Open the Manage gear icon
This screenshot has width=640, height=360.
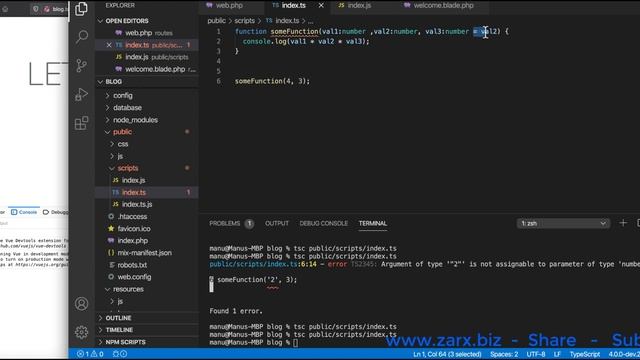[x=81, y=332]
